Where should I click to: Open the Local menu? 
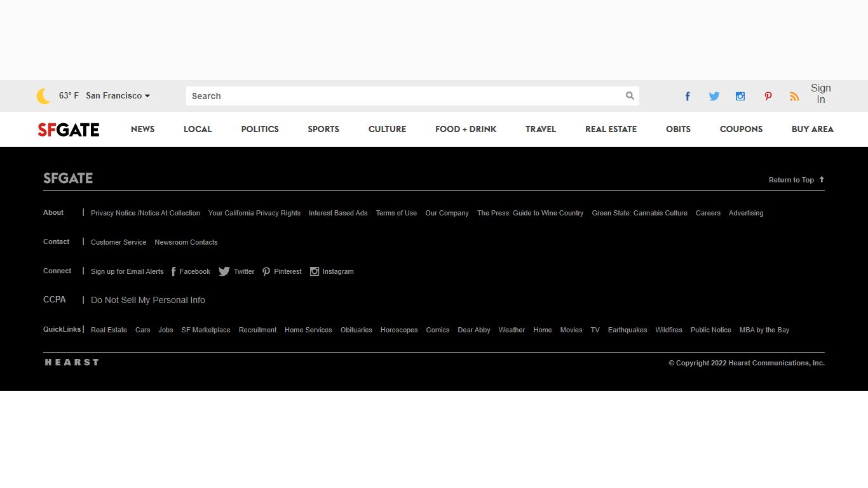pyautogui.click(x=198, y=129)
